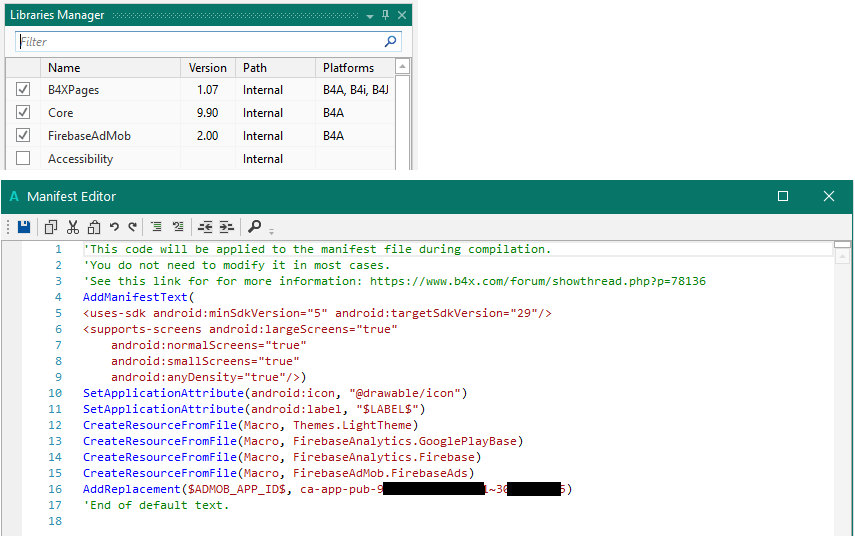Click the FirebaseAnalytics.GooglePlayBase line
This screenshot has height=536, width=855.
coord(303,441)
